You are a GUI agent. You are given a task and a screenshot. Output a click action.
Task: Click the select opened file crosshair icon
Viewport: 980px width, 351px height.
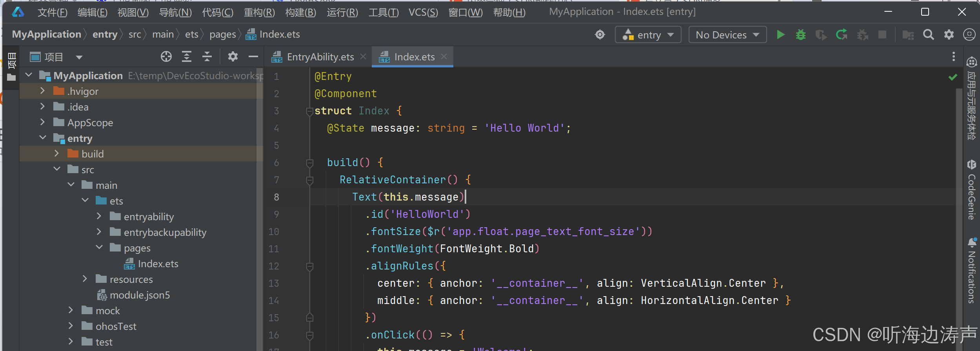(x=166, y=57)
